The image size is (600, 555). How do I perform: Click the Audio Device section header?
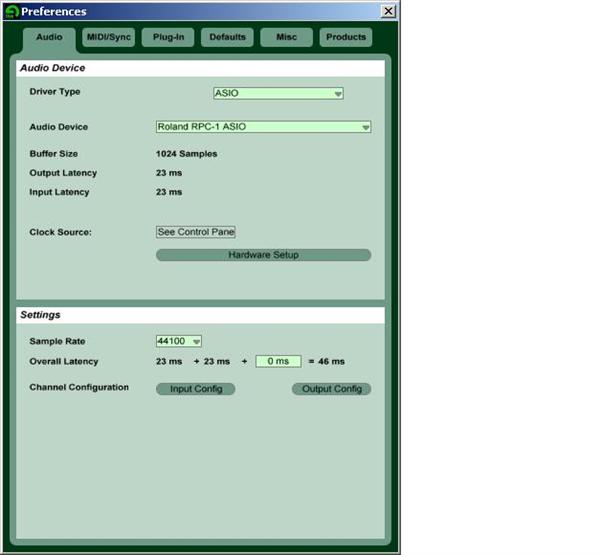[x=201, y=68]
